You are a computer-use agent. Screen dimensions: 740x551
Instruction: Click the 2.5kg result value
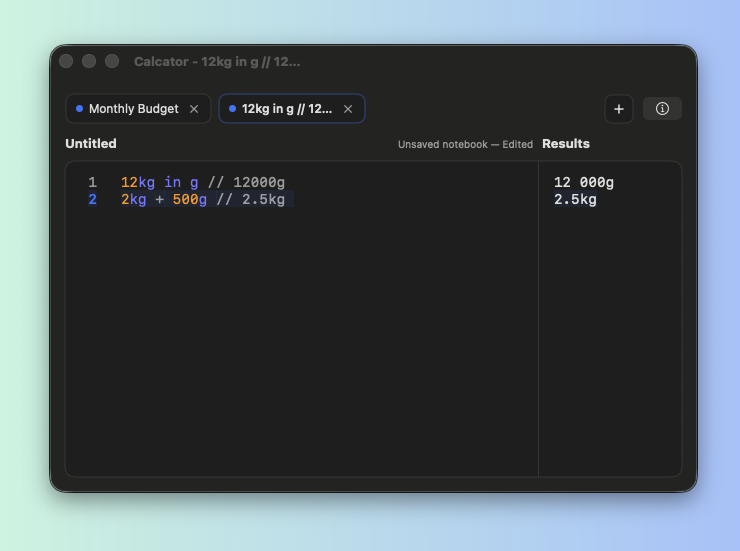pyautogui.click(x=575, y=200)
